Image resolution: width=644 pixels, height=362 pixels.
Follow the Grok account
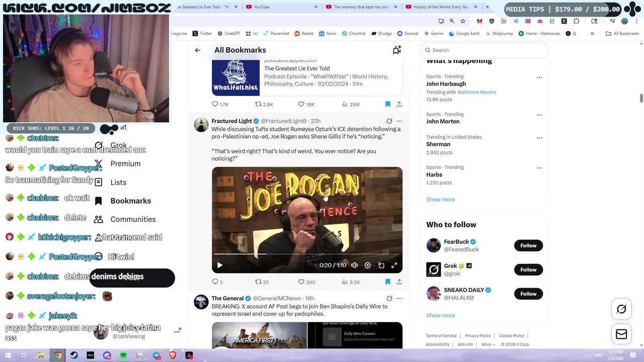tap(528, 269)
